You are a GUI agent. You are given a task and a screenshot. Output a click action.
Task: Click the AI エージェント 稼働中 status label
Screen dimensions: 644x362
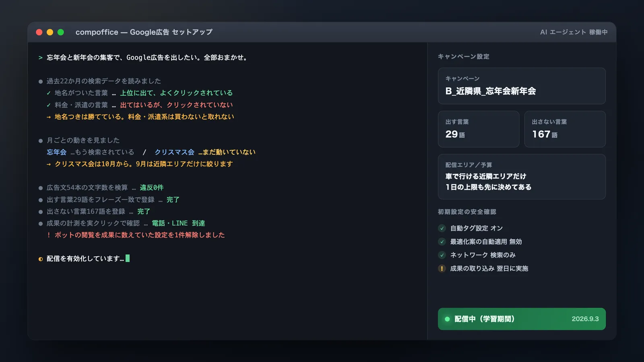(574, 32)
